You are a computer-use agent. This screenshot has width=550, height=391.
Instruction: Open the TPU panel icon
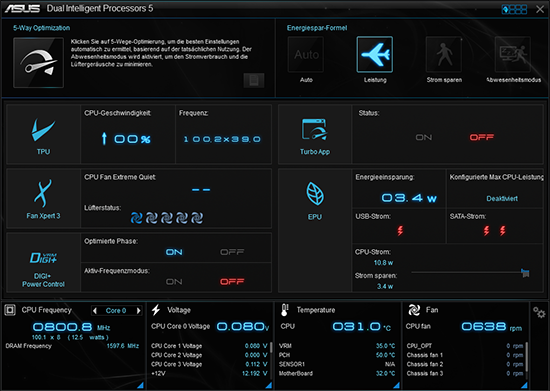[x=43, y=130]
